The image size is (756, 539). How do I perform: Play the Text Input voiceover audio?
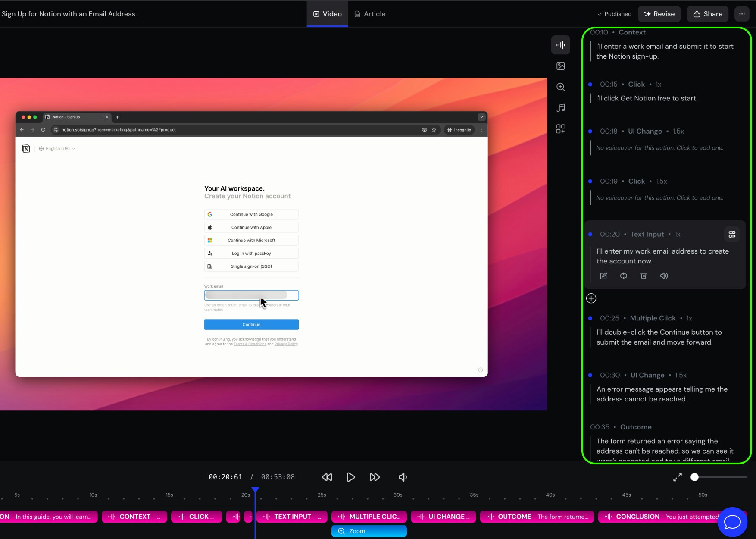click(x=664, y=276)
